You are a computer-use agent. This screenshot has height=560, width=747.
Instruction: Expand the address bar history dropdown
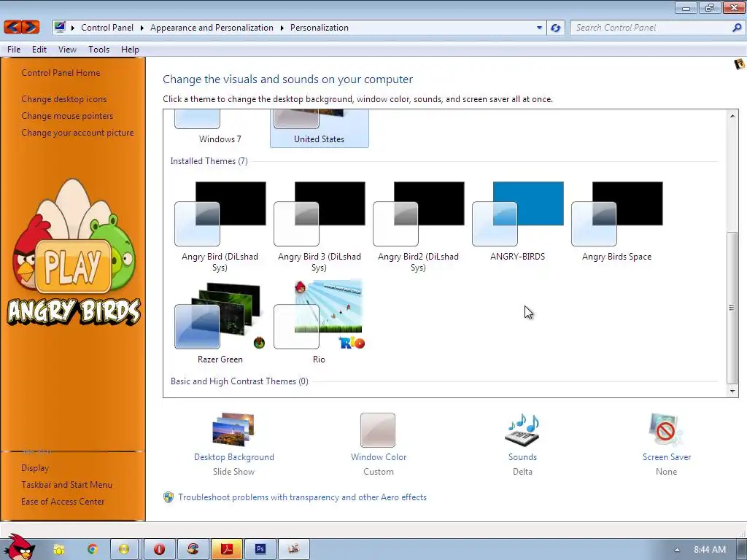[x=539, y=28]
